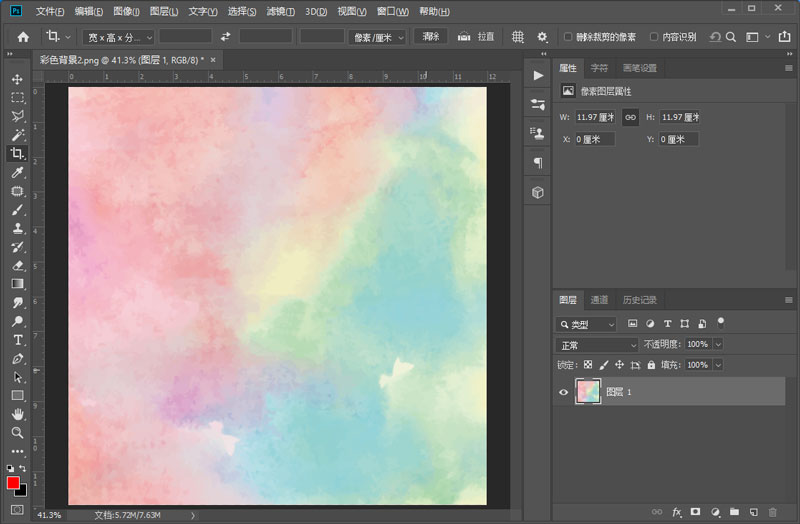800x524 pixels.
Task: Open the 图像(I) menu
Action: click(126, 11)
